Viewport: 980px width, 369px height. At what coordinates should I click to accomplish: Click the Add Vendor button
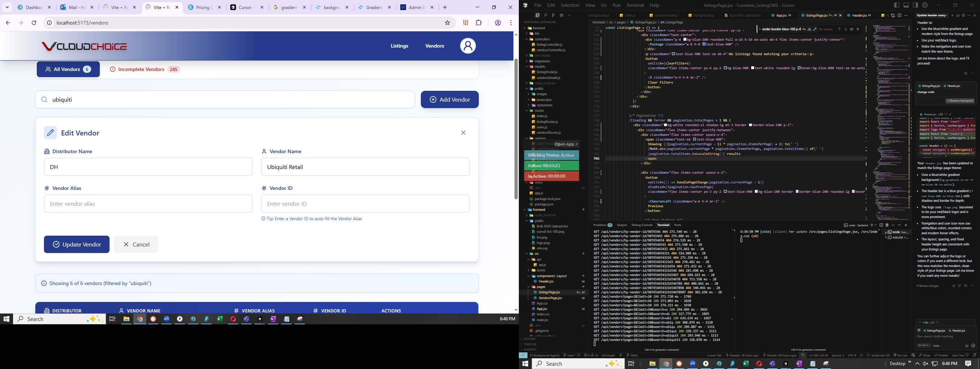click(450, 99)
